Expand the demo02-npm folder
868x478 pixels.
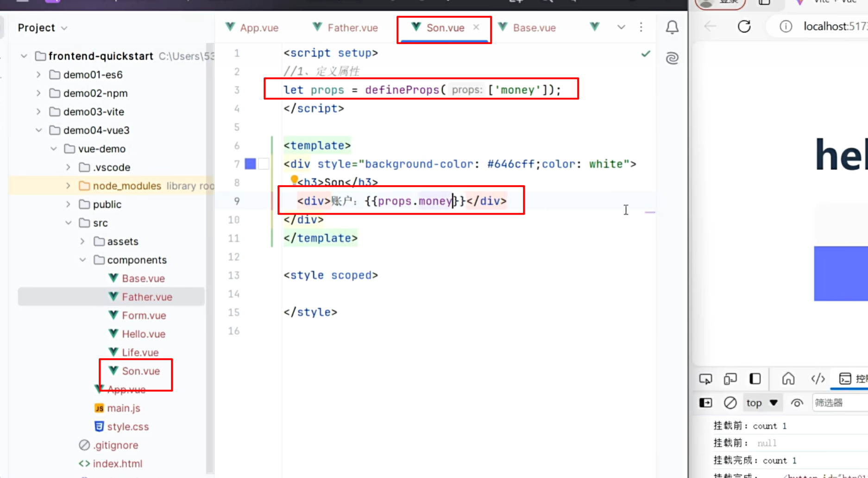38,93
